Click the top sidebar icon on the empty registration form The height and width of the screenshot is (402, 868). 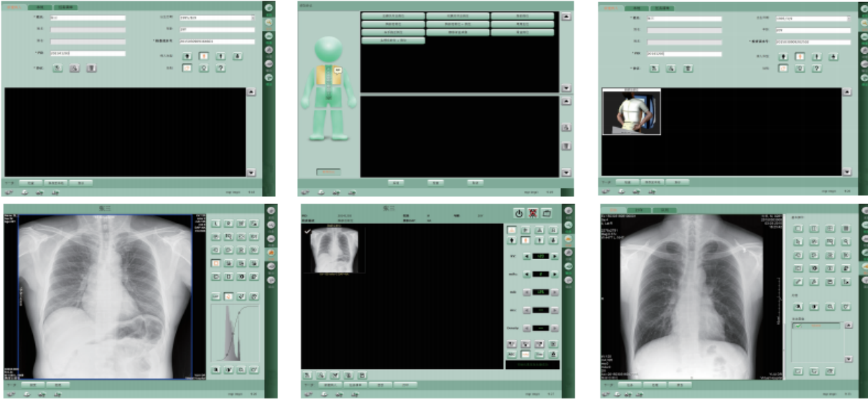(x=269, y=8)
